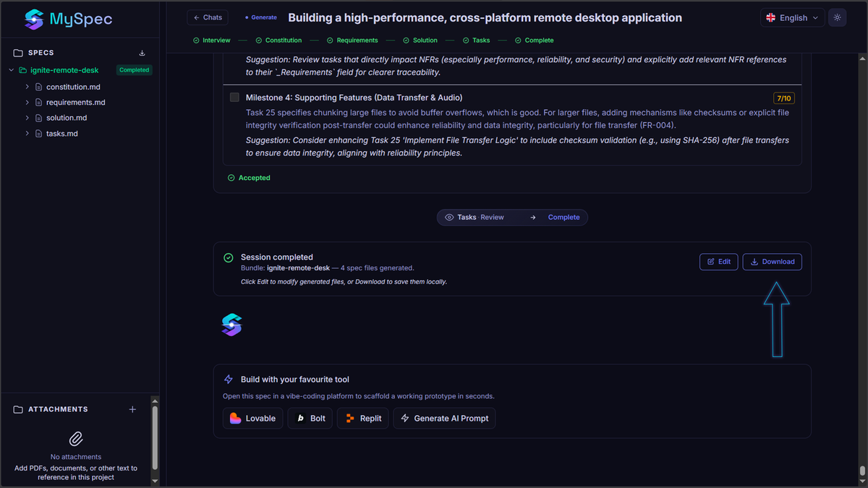Click the Attachments folder icon
Screen dimensions: 868x488
coord(18,409)
